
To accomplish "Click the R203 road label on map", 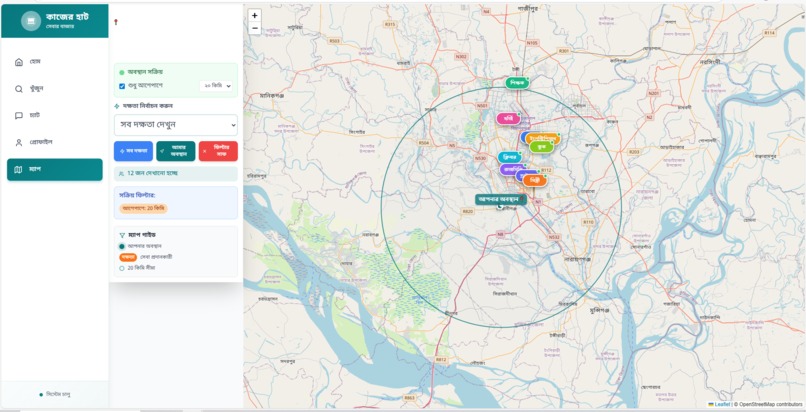I will pos(634,152).
